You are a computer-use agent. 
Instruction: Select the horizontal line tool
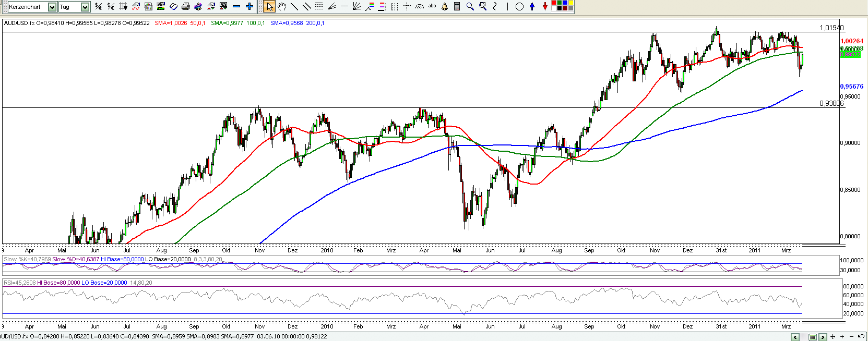(x=344, y=6)
